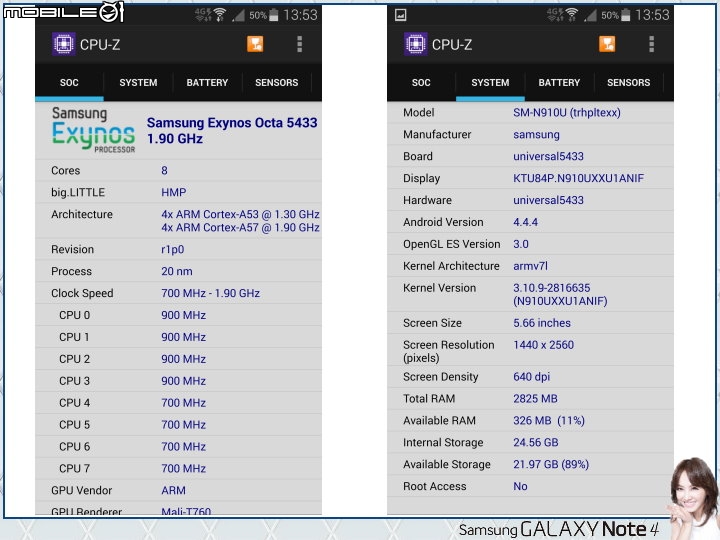Image resolution: width=720 pixels, height=540 pixels.
Task: Tap 'Samsung Exynos Octa 5433' heading
Action: (232, 123)
